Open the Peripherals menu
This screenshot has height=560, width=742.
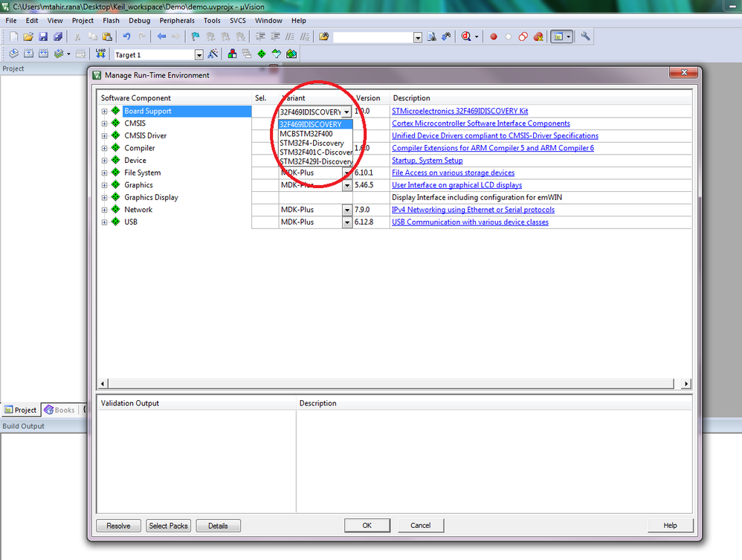click(177, 20)
